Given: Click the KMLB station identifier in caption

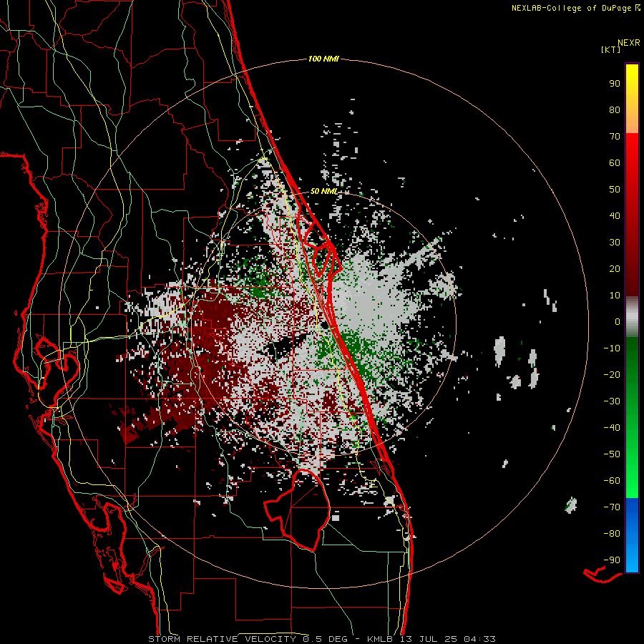Looking at the screenshot, I should (x=380, y=639).
